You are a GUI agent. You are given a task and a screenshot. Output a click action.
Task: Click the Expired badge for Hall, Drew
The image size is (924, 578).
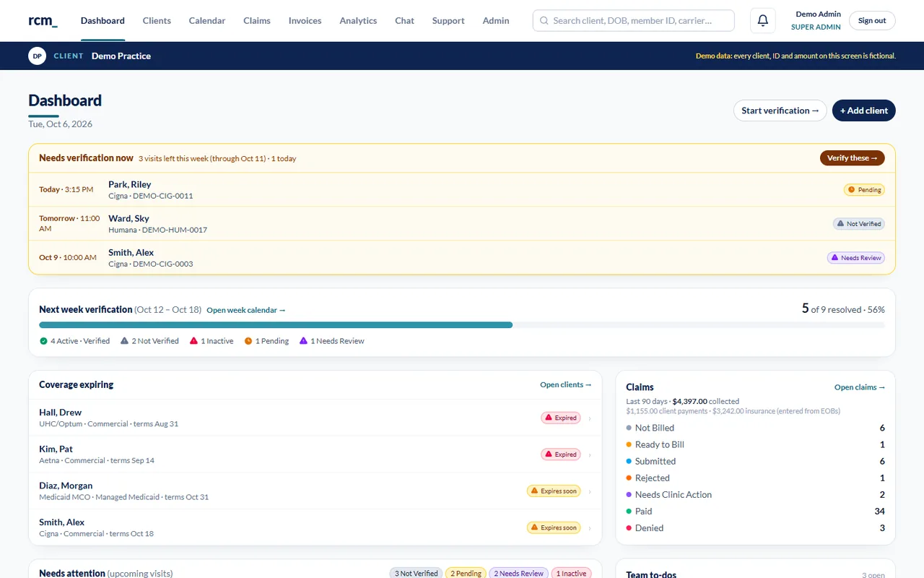tap(561, 418)
